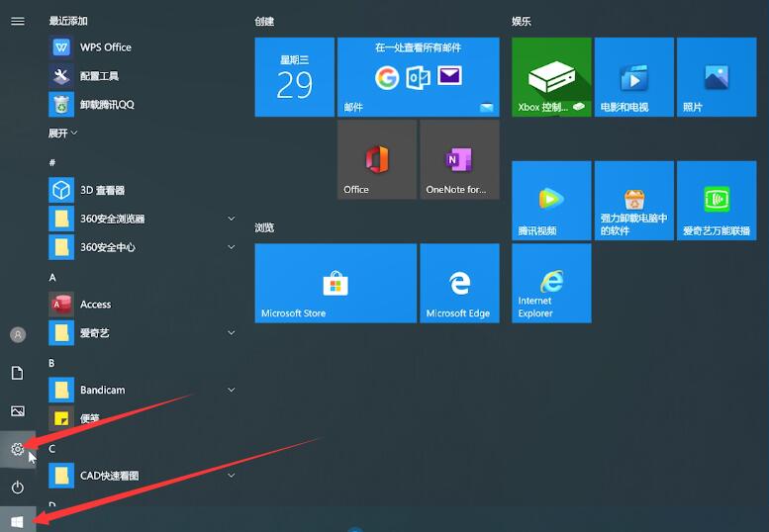Expand the 360安全浏览器 folder chevron

click(x=231, y=219)
